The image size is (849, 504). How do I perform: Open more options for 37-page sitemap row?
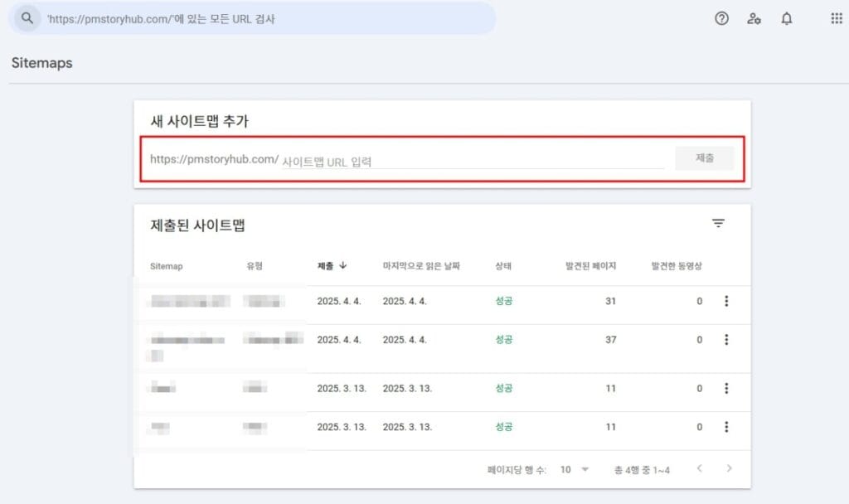point(726,340)
